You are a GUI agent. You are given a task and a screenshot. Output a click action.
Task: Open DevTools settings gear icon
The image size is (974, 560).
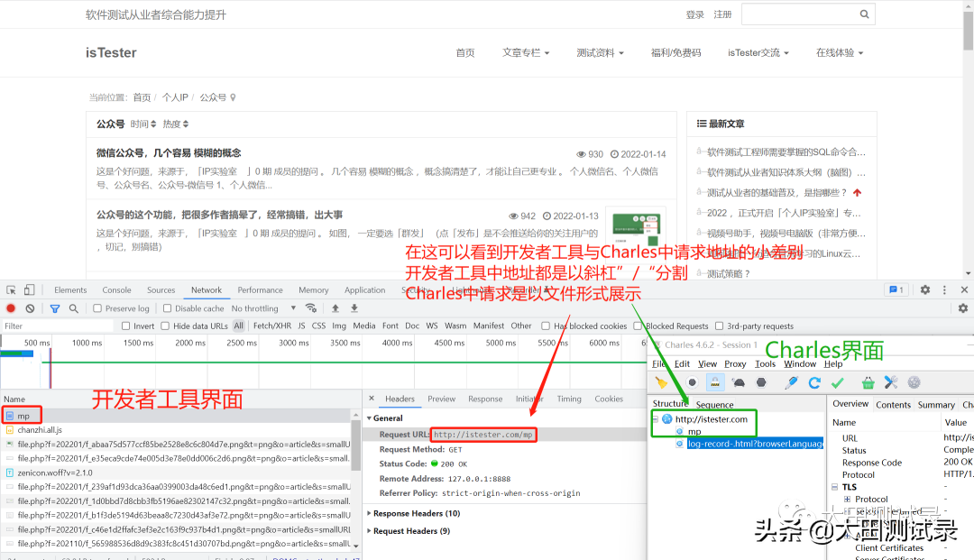pyautogui.click(x=924, y=290)
